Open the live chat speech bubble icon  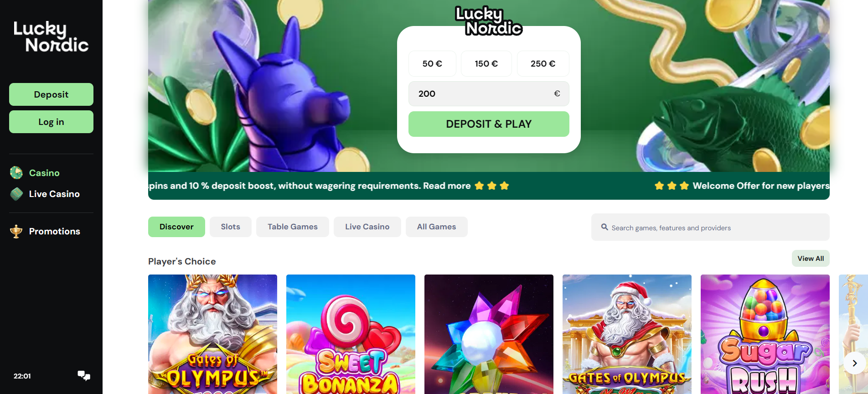[x=84, y=376]
